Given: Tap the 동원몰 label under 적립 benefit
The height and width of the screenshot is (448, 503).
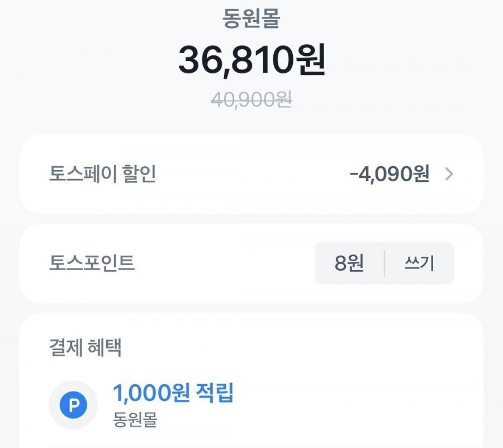Looking at the screenshot, I should click(135, 420).
